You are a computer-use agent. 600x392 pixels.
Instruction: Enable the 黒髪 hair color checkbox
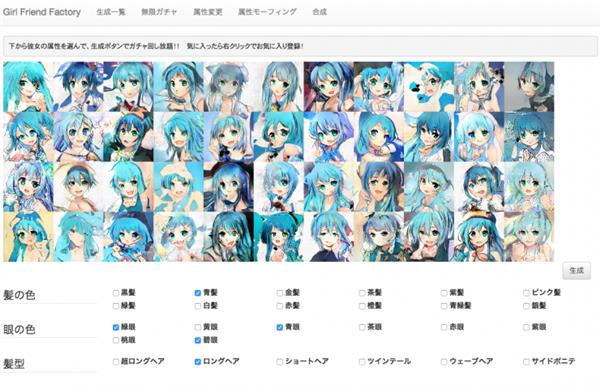(x=116, y=293)
